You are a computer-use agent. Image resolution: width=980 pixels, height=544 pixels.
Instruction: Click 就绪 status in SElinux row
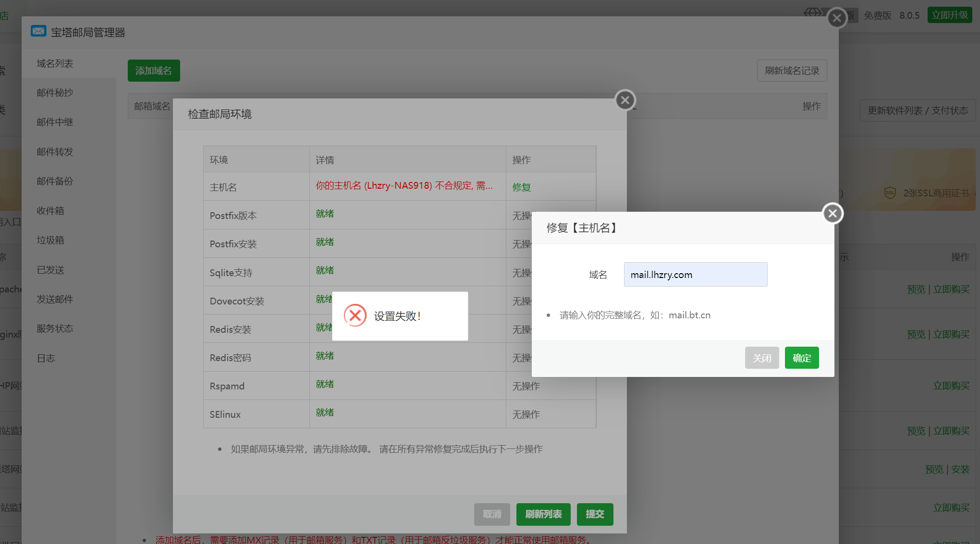pos(325,412)
